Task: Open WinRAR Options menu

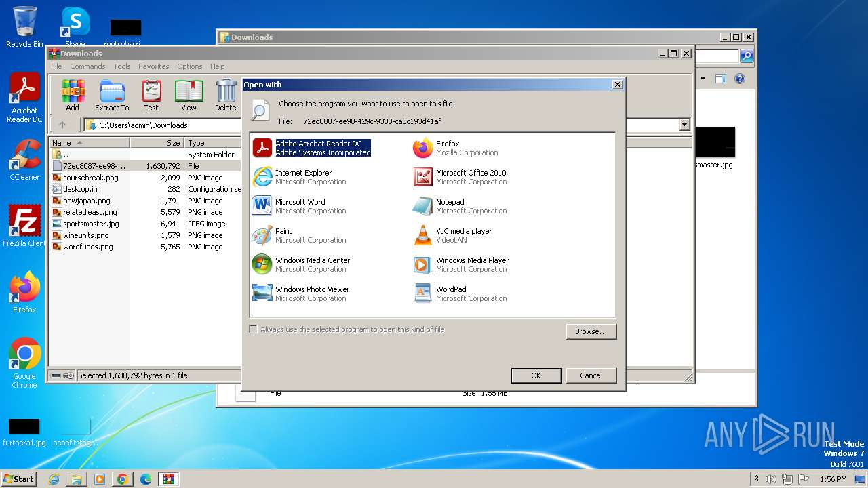Action: pyautogui.click(x=190, y=66)
